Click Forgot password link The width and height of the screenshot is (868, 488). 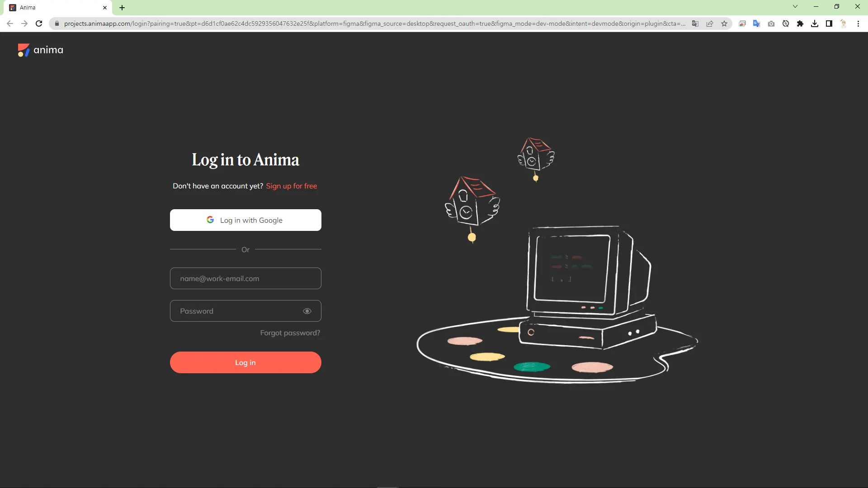290,333
